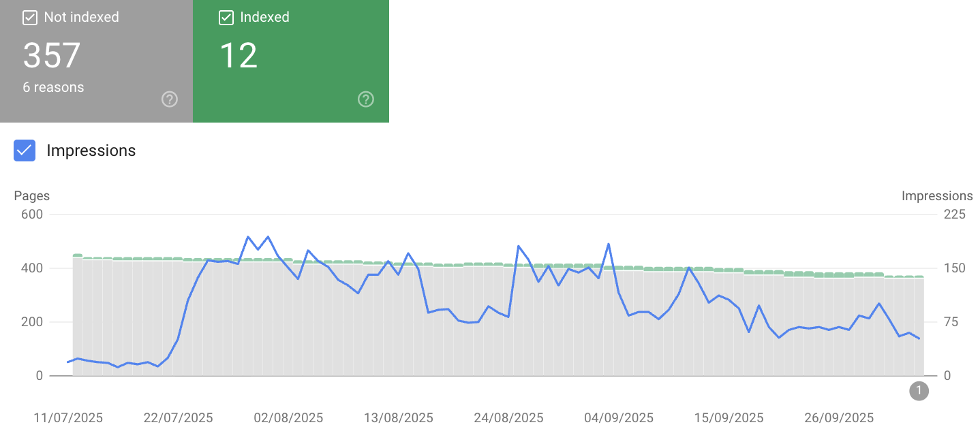This screenshot has height=444, width=980.
Task: Click the Impressions axis label
Action: [937, 195]
